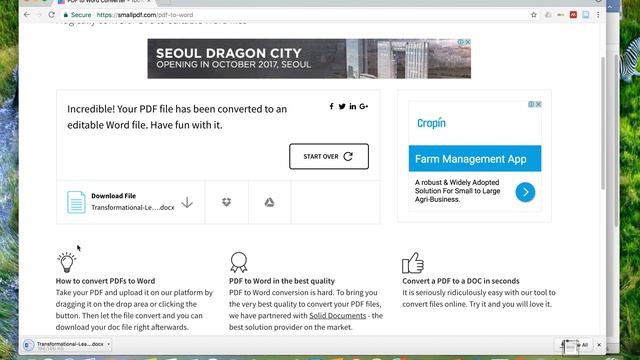Save converted file to Google Drive

(269, 202)
